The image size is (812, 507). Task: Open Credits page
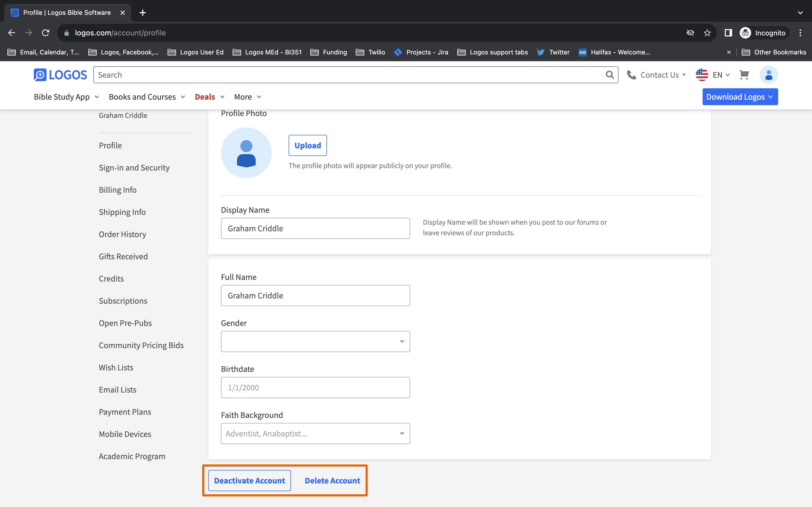point(111,278)
